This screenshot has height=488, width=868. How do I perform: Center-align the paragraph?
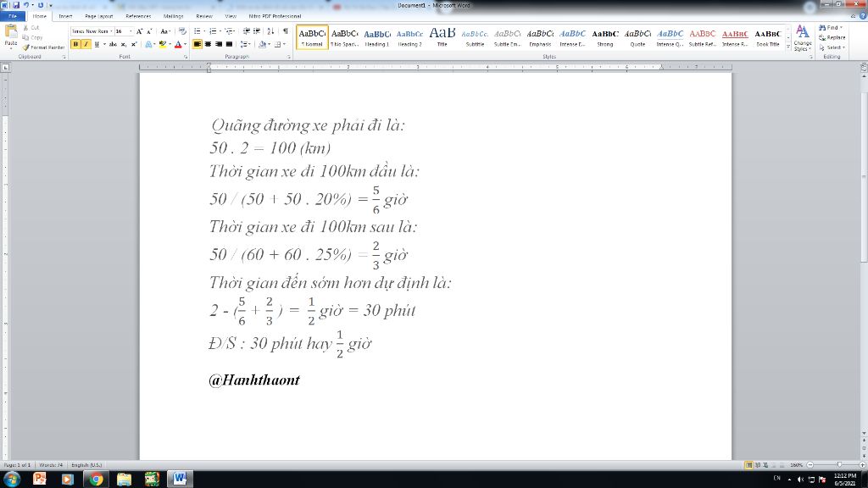[208, 44]
